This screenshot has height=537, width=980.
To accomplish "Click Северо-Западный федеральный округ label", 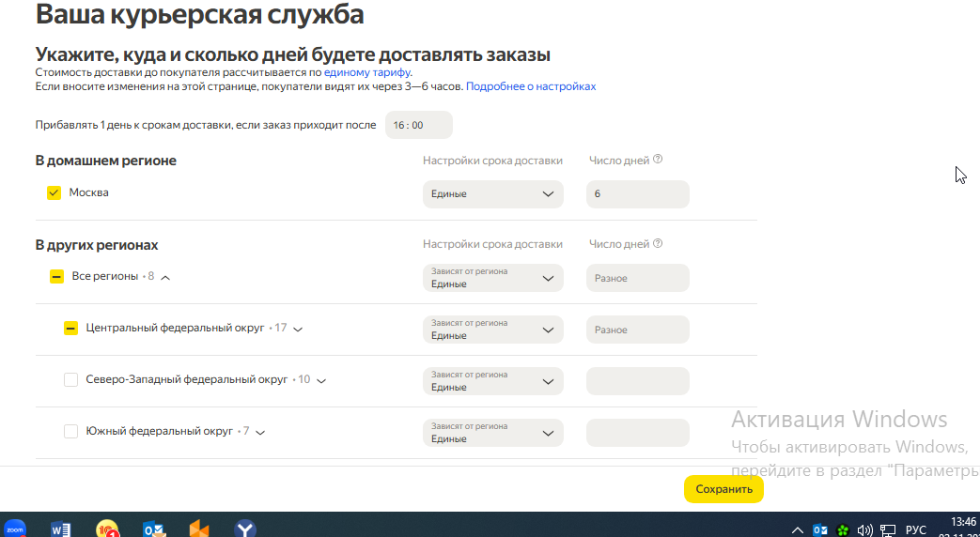I will [187, 379].
